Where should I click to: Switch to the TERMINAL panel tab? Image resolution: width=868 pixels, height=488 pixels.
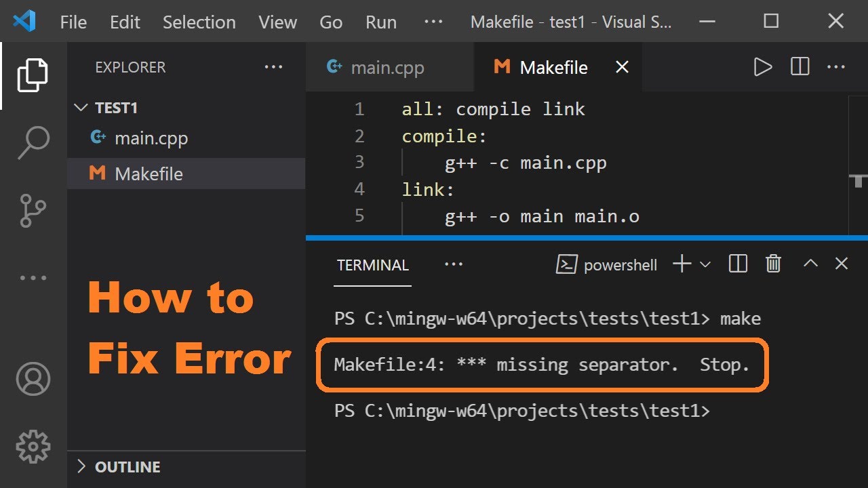click(373, 265)
